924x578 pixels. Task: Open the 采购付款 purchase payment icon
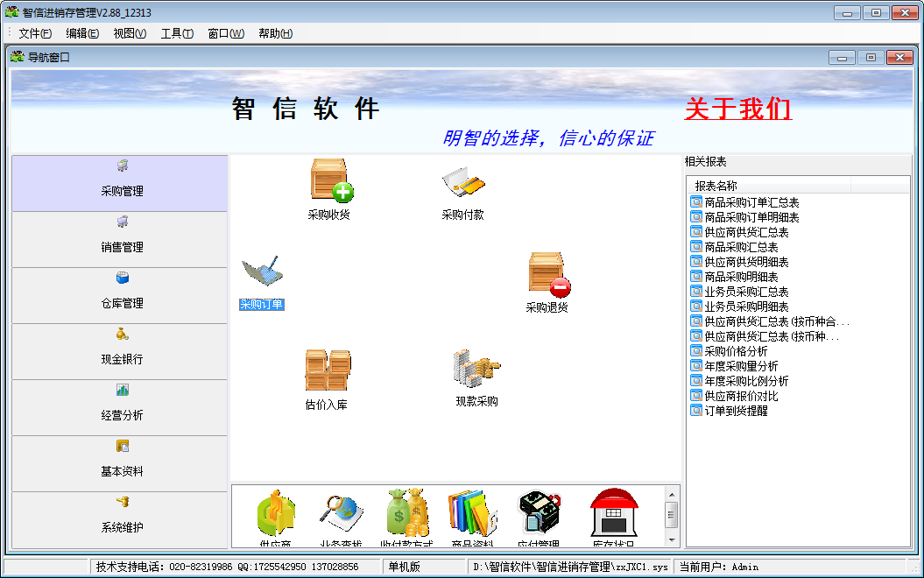[462, 184]
